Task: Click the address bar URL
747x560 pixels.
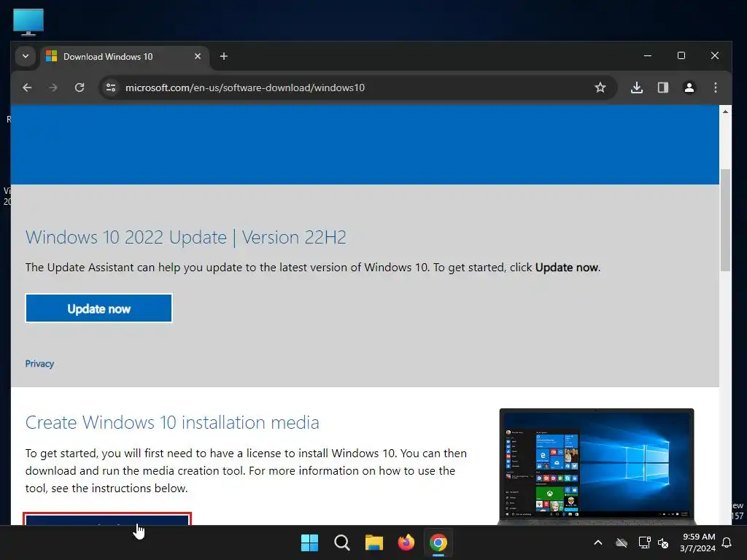Action: [245, 87]
